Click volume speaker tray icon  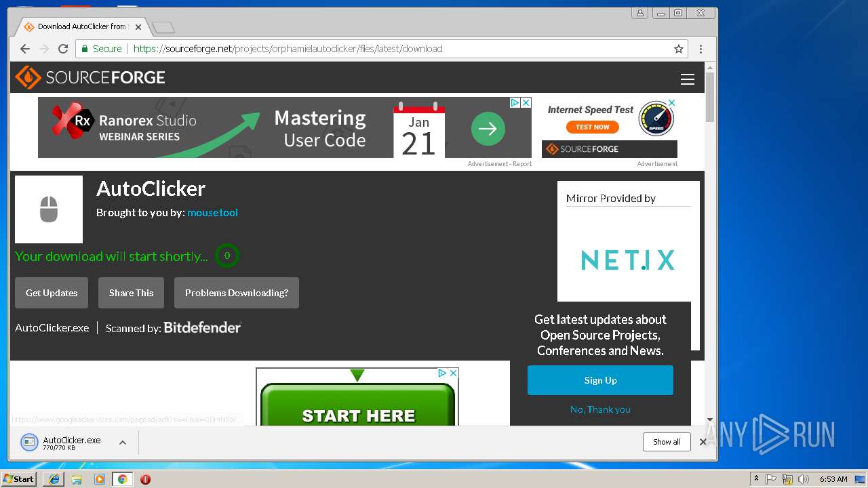coord(804,479)
